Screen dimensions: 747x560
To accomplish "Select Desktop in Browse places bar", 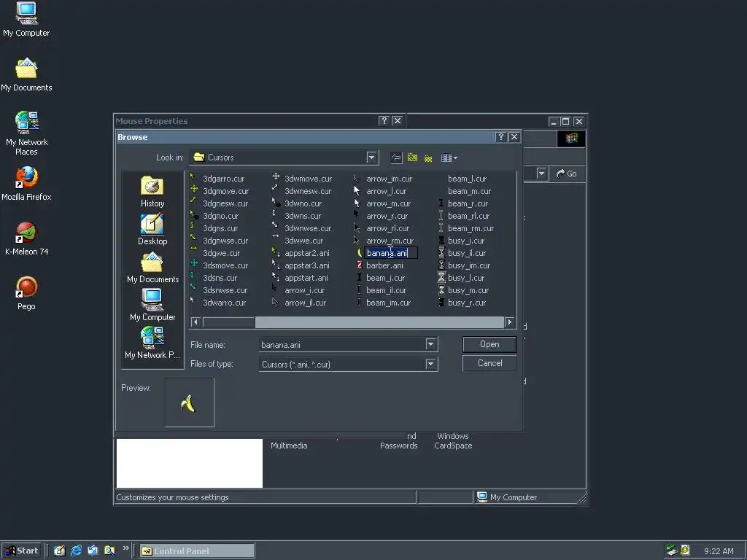I will [x=152, y=230].
